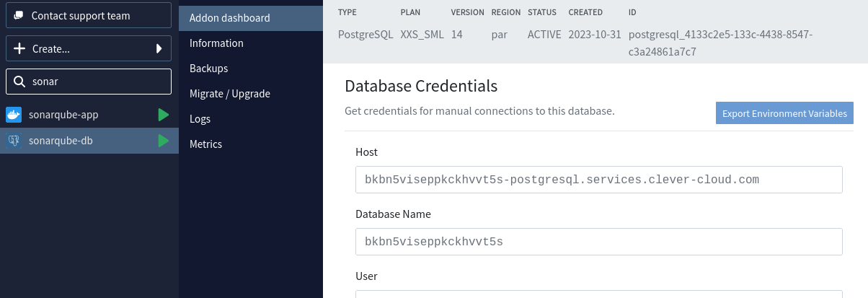
Task: Click green play status icon for sonarqube-app
Action: pyautogui.click(x=164, y=115)
